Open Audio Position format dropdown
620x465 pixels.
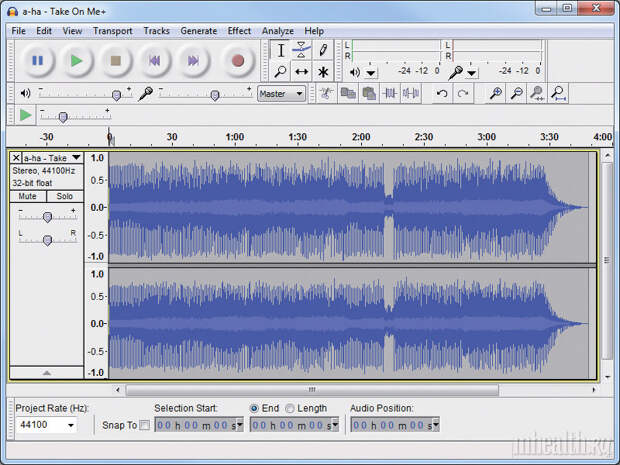[436, 425]
